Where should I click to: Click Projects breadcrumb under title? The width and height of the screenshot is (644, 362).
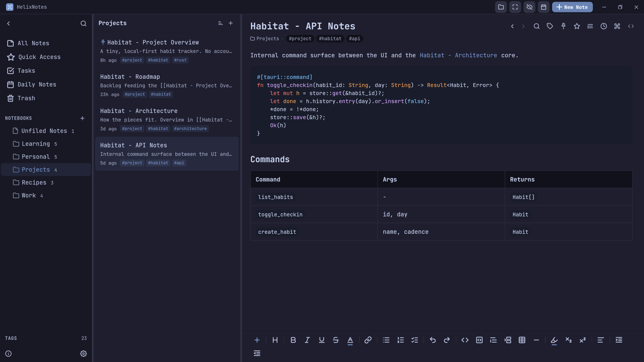point(265,39)
